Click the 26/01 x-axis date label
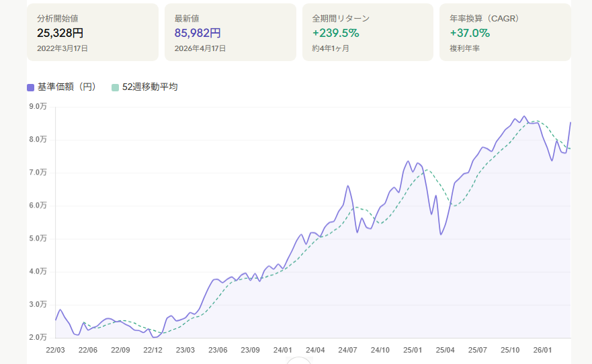Screen dimensions: 592x364 coord(543,350)
